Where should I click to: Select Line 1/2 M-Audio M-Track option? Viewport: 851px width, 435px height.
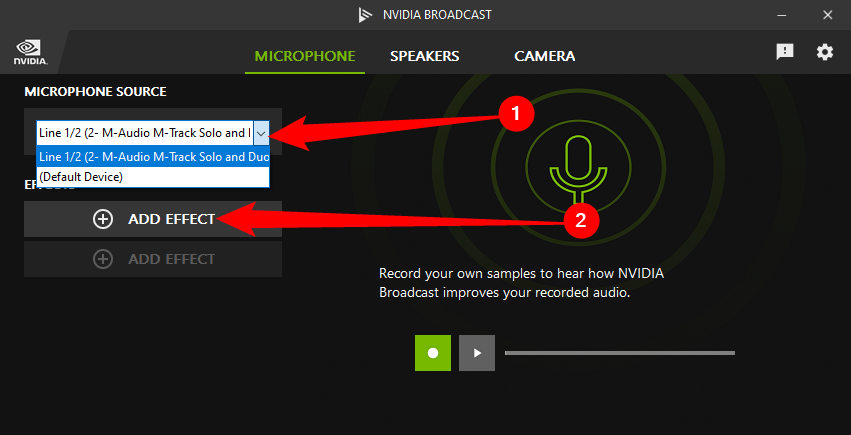152,157
